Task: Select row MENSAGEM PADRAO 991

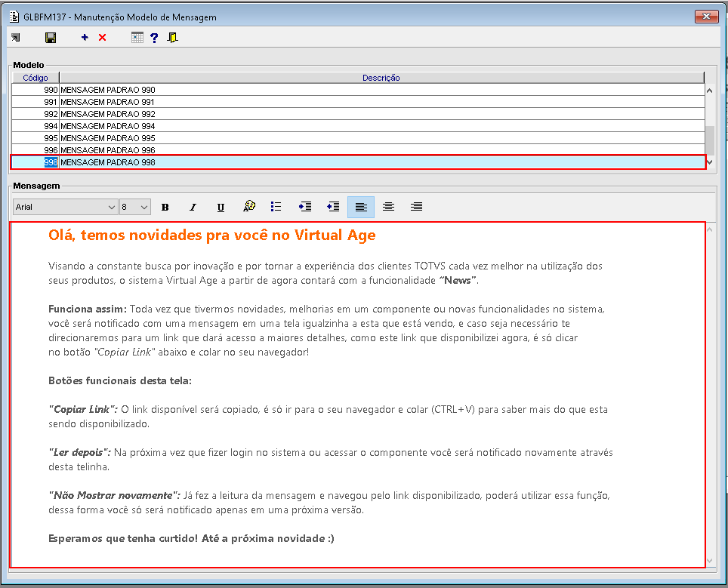Action: click(358, 102)
